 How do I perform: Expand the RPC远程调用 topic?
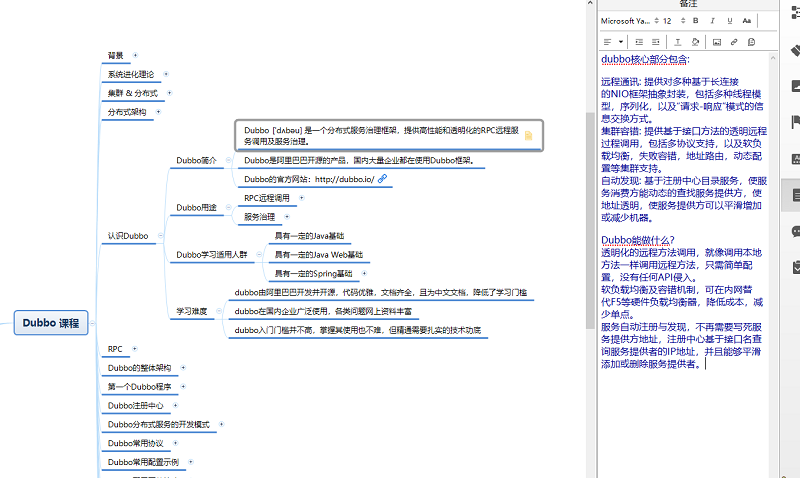coord(301,198)
